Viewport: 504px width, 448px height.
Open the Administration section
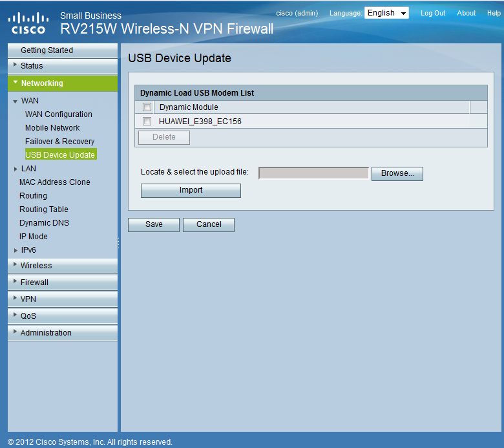point(45,333)
